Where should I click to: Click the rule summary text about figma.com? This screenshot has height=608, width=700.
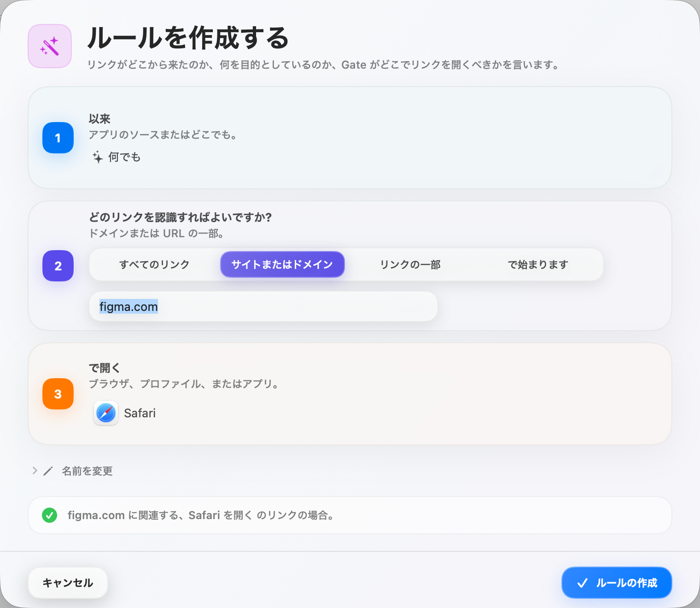pos(201,515)
